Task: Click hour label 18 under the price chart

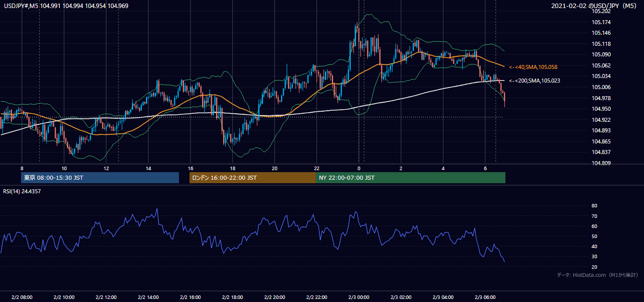Action: click(232, 168)
